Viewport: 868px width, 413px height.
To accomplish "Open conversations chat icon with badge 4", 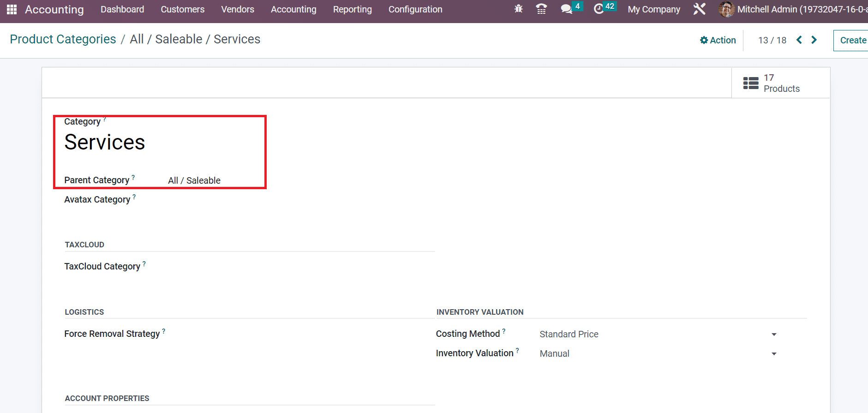I will pos(566,9).
